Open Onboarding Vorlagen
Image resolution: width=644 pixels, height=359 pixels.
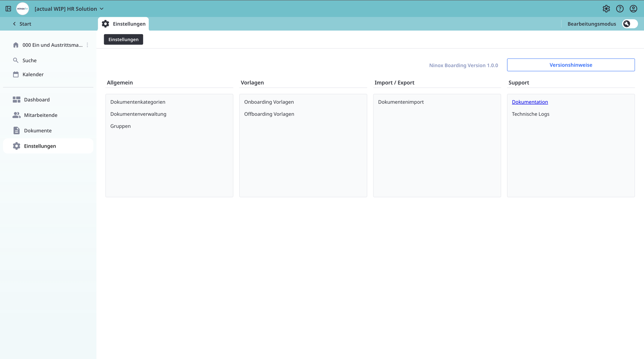tap(269, 102)
